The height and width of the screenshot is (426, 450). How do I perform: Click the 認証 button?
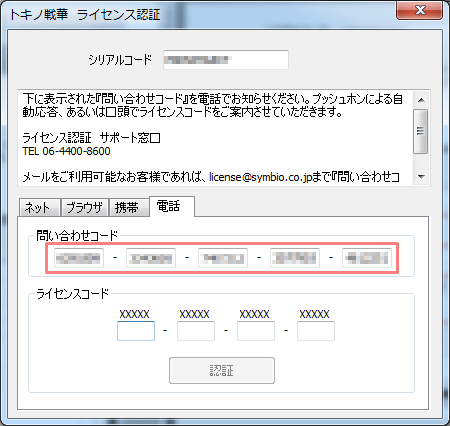pos(222,370)
